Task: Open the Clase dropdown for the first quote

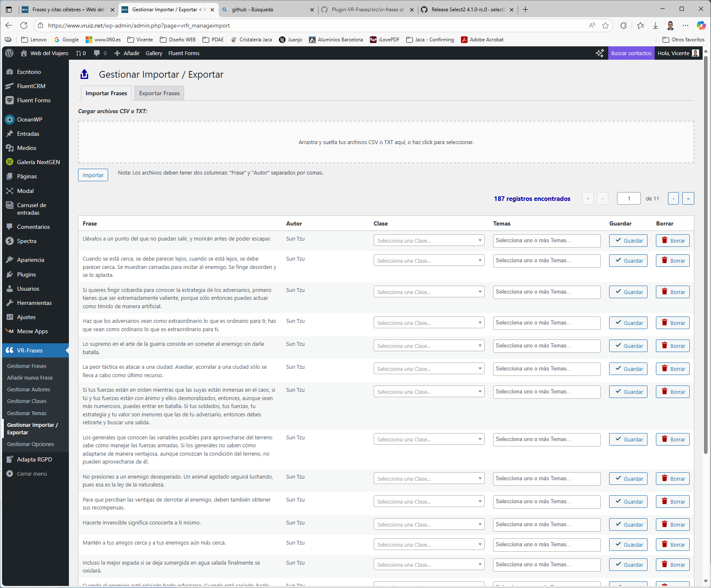Action: pyautogui.click(x=429, y=241)
